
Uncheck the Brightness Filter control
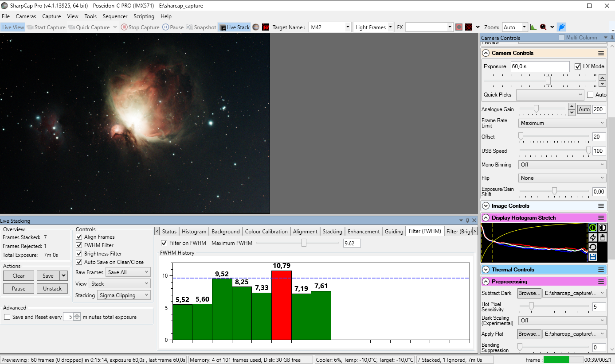(x=79, y=254)
